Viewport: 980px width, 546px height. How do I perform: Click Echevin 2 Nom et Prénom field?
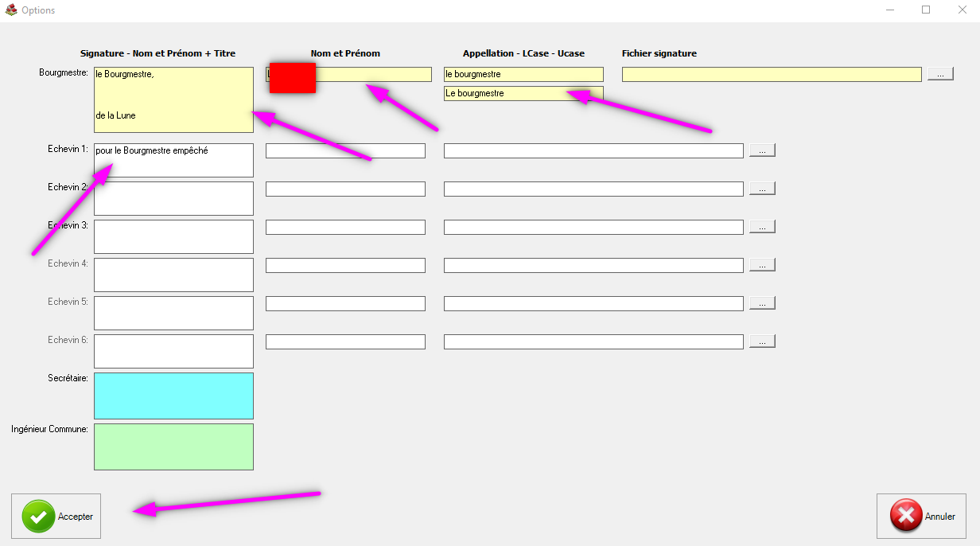pos(345,189)
